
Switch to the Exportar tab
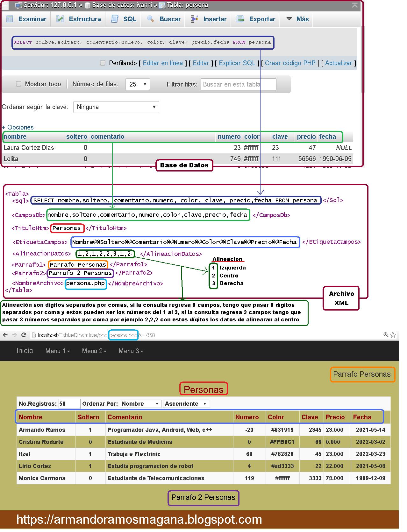[256, 19]
